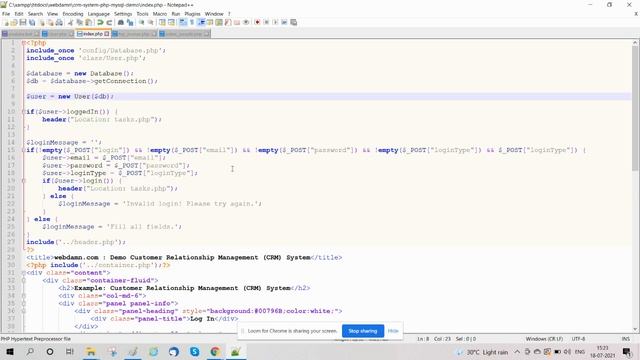Collapse the fold at line 1
Viewport: 640px width, 360px height.
tap(24, 43)
